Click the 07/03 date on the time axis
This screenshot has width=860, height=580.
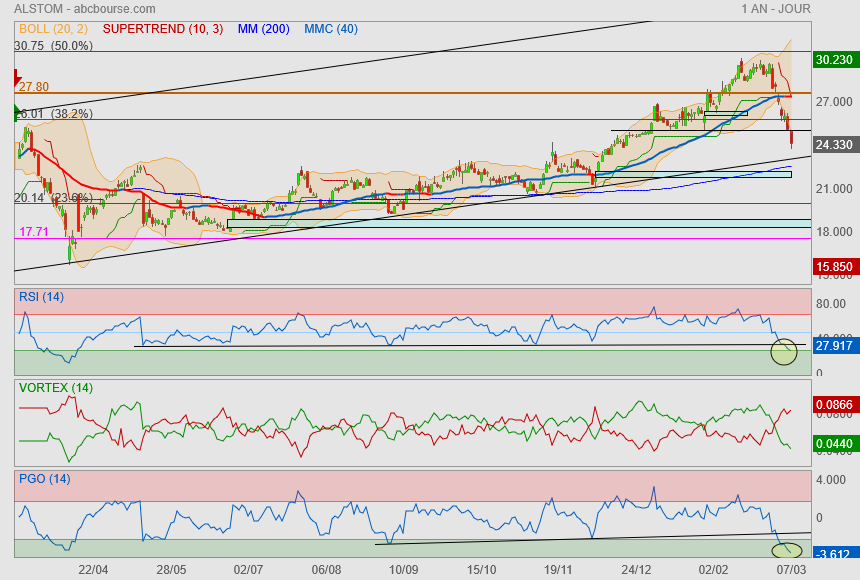(x=792, y=569)
